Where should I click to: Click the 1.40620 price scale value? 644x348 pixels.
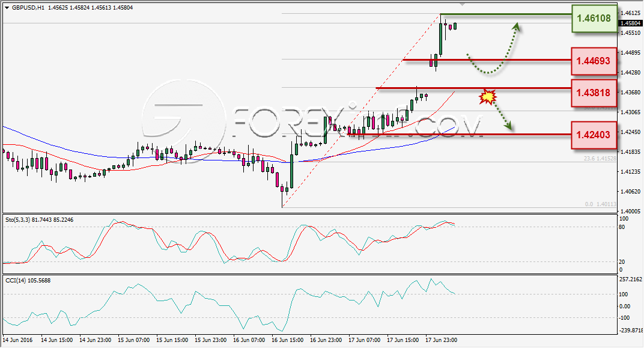point(630,191)
